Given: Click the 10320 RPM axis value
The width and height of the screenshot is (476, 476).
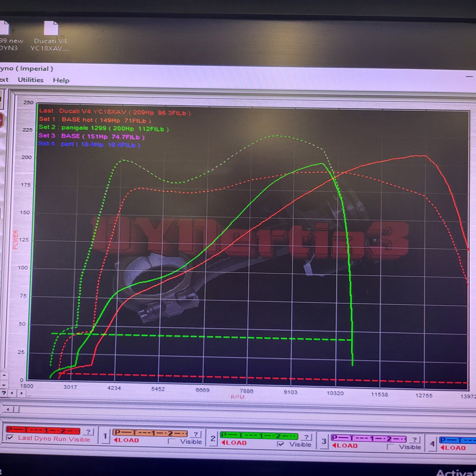Looking at the screenshot, I should pyautogui.click(x=335, y=393).
